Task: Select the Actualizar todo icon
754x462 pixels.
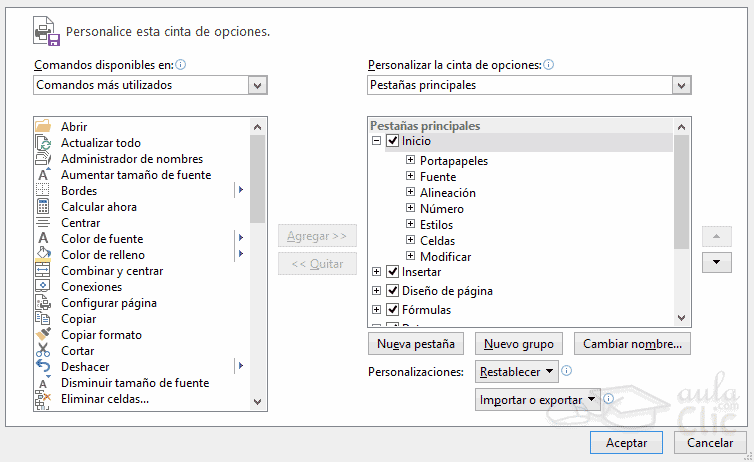Action: point(43,143)
